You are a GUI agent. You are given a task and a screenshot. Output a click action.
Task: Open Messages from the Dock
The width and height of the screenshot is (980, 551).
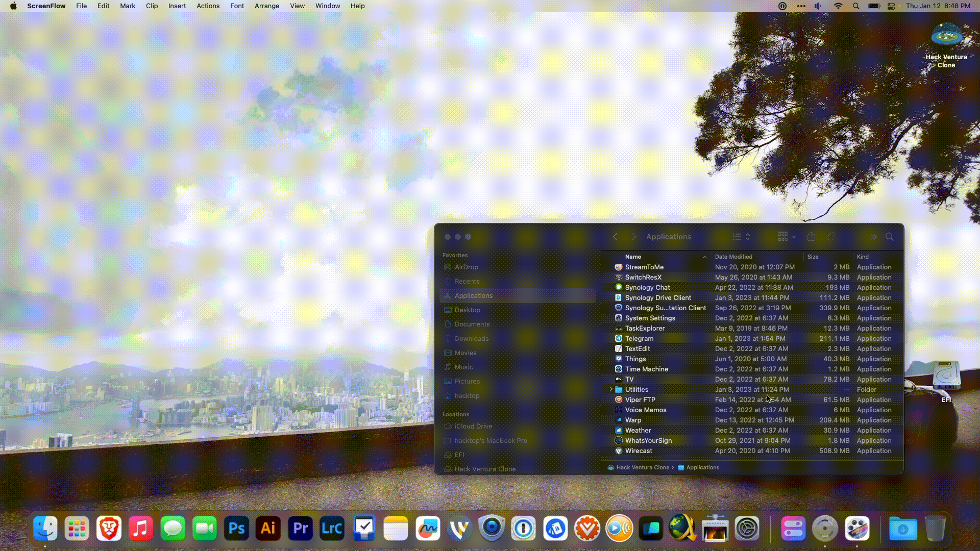173,529
